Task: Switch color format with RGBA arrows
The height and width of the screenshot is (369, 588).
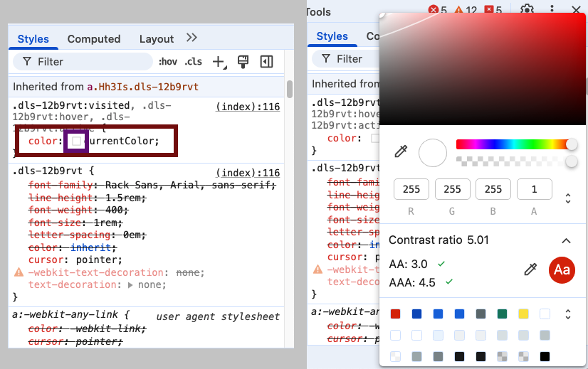Action: pyautogui.click(x=568, y=198)
